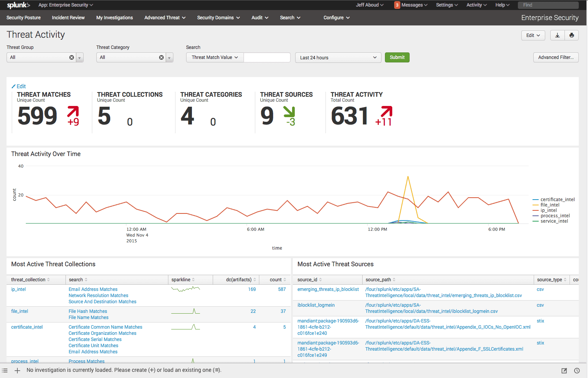Sort the sparkline column
The height and width of the screenshot is (378, 588).
(x=183, y=280)
